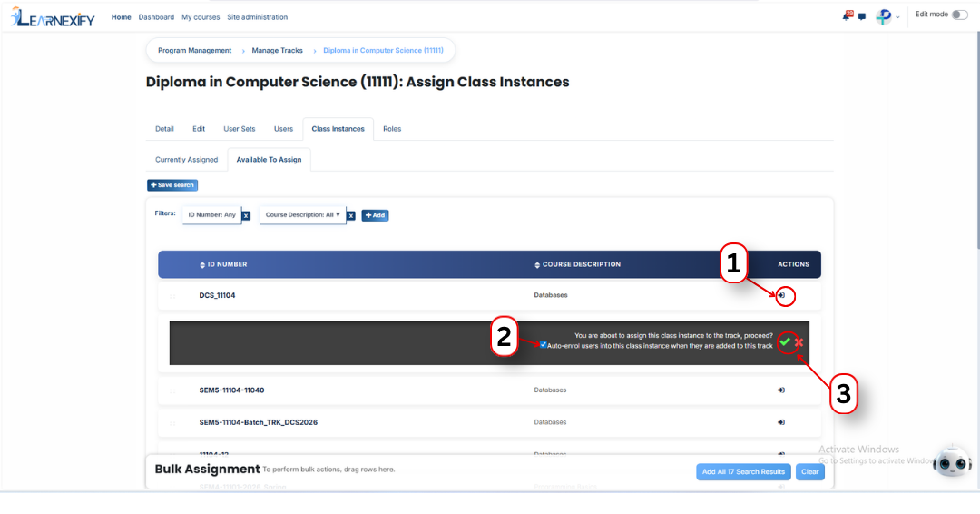Open My courses menu item
Image resolution: width=980 pixels, height=514 pixels.
tap(201, 17)
